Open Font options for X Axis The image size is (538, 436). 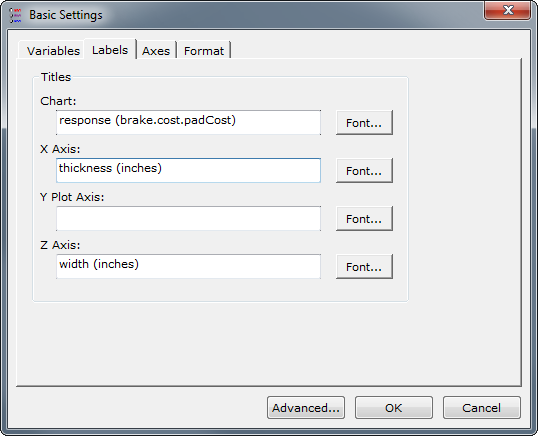click(x=364, y=170)
